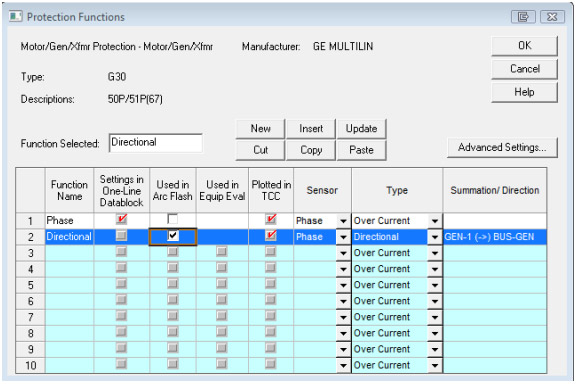Click the New function button

click(x=260, y=129)
